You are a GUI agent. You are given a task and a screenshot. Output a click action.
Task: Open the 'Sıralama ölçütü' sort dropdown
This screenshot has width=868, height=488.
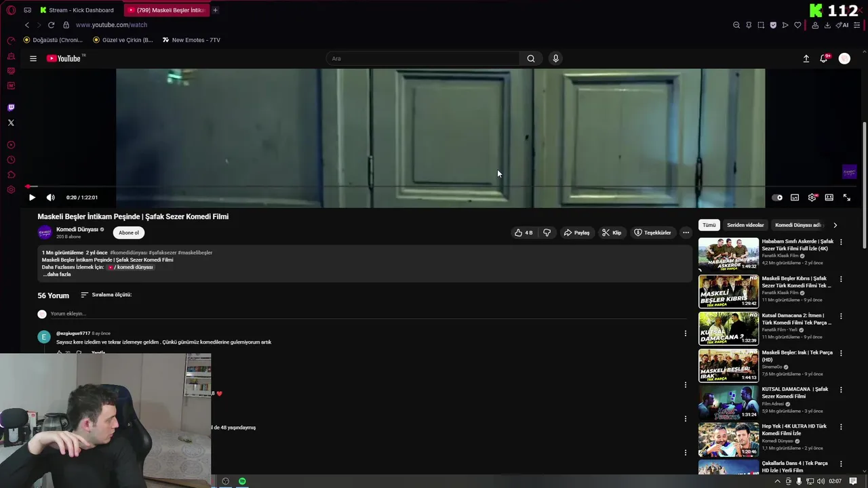(106, 295)
